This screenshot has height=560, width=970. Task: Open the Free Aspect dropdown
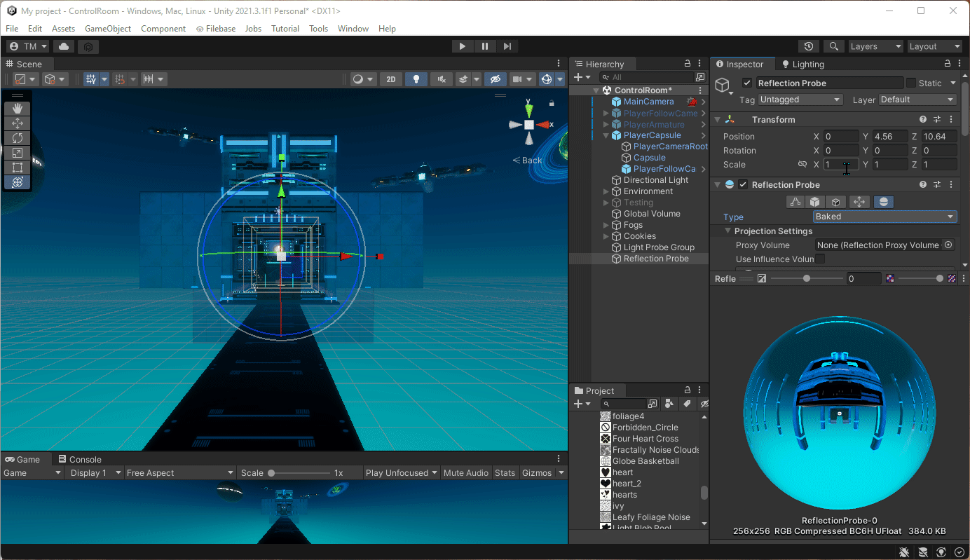[179, 472]
